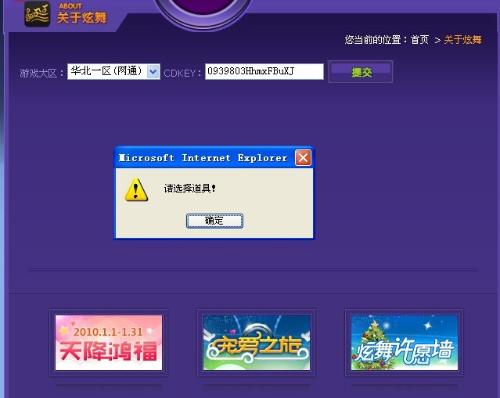The width and height of the screenshot is (500, 398).
Task: Click 关于炫舞 in the breadcrumb
Action: (463, 40)
